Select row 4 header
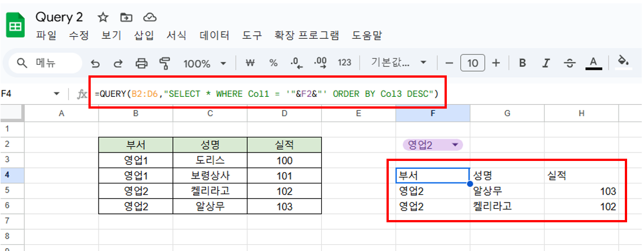 12,176
